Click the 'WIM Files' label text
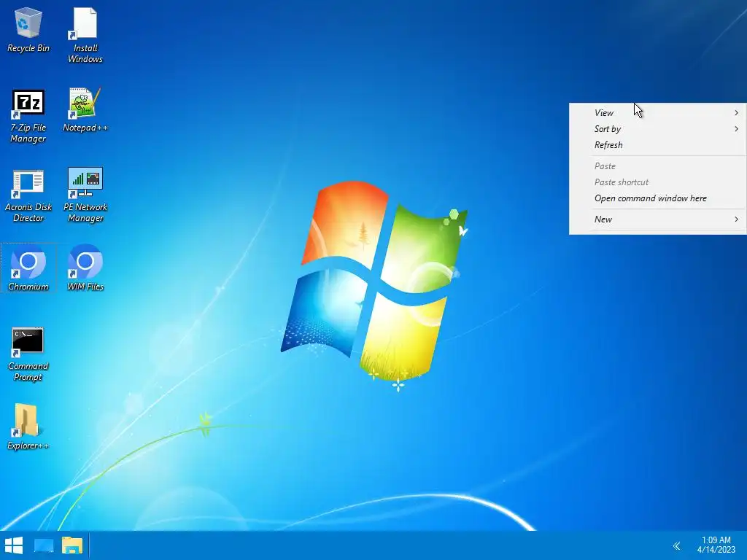Image resolution: width=747 pixels, height=560 pixels. tap(85, 287)
